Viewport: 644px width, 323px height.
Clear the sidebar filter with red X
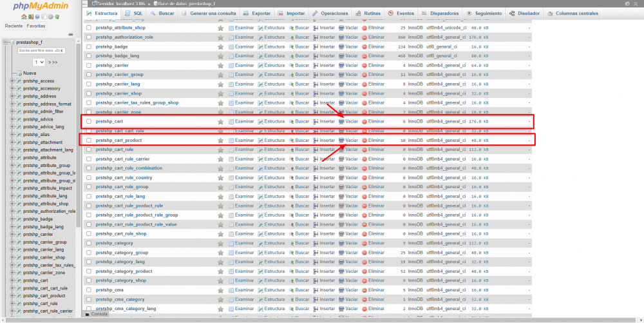click(x=62, y=51)
